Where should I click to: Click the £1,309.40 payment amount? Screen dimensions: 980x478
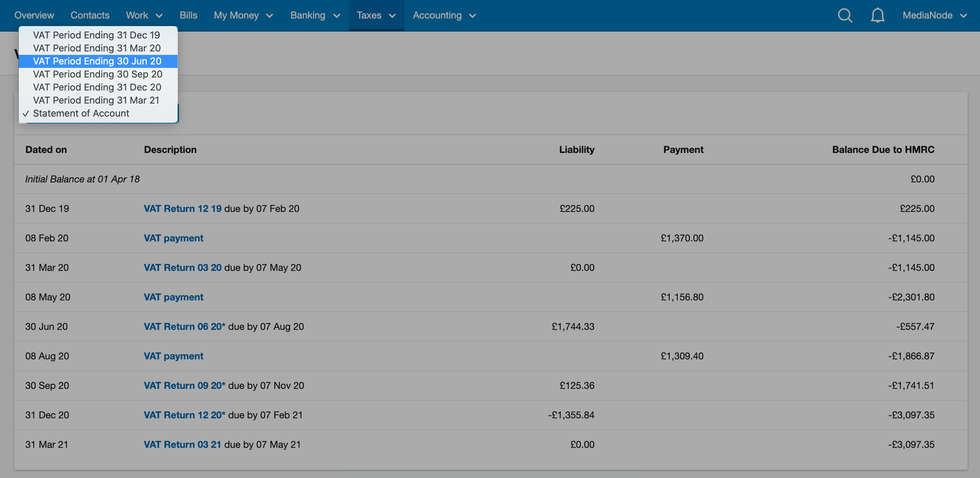[x=682, y=356]
